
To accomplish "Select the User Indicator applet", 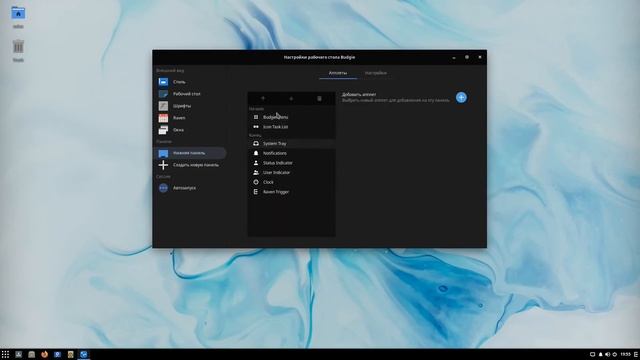I will point(291,172).
